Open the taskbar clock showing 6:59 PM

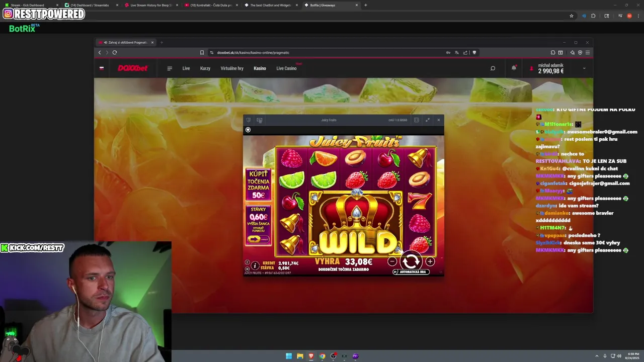coord(633,356)
